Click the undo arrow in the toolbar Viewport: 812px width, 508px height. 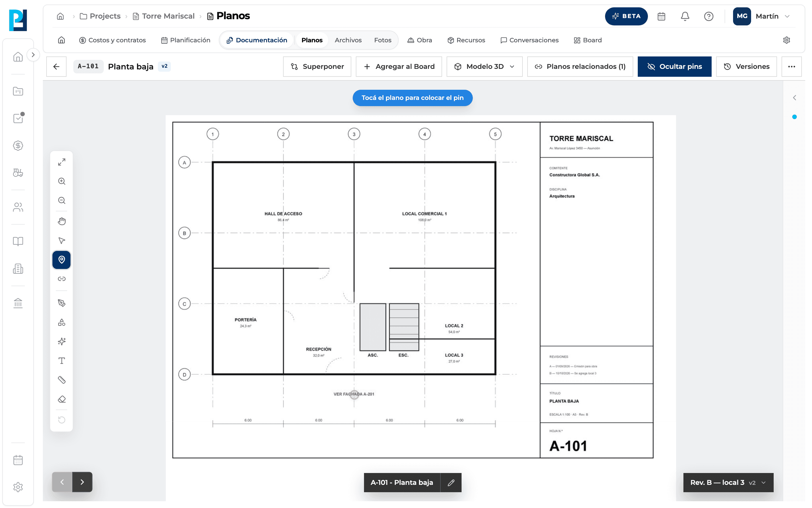61,420
